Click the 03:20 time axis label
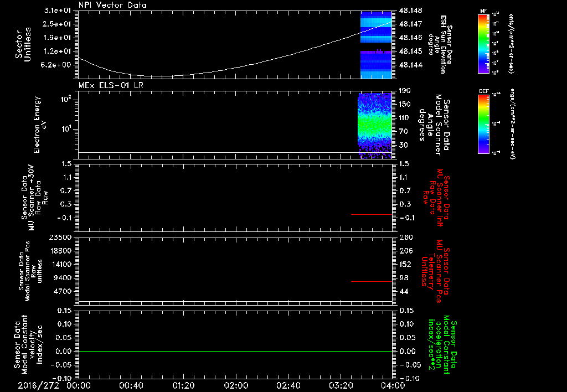Image resolution: width=567 pixels, height=392 pixels. (x=341, y=385)
